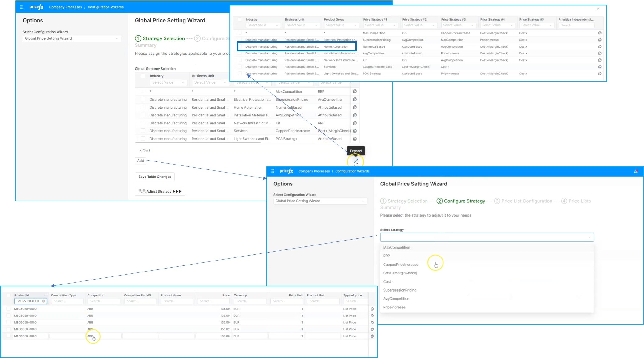The width and height of the screenshot is (644, 358).
Task: Check the 155.82 price row in the competition table
Action: pos(9,329)
